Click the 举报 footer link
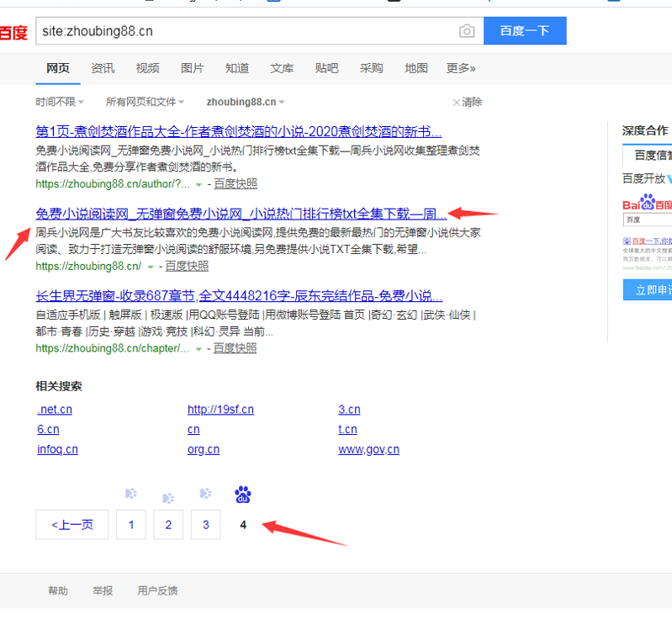The image size is (672, 630). point(103,591)
